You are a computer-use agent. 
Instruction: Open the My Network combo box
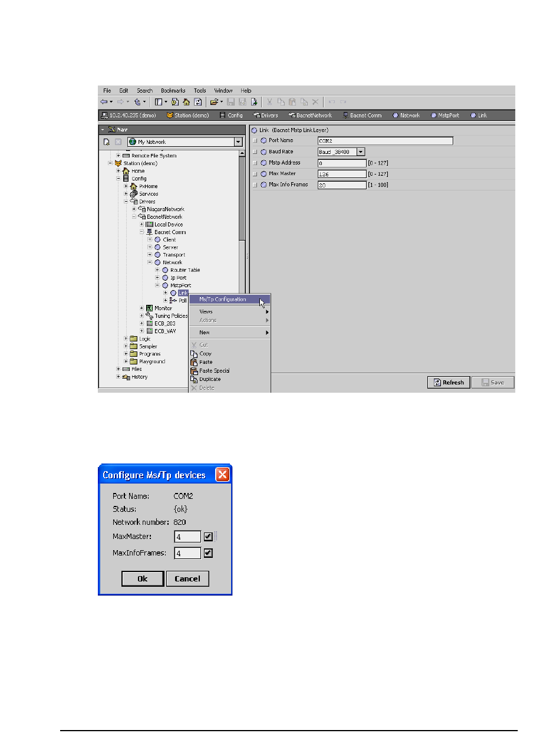186,142
